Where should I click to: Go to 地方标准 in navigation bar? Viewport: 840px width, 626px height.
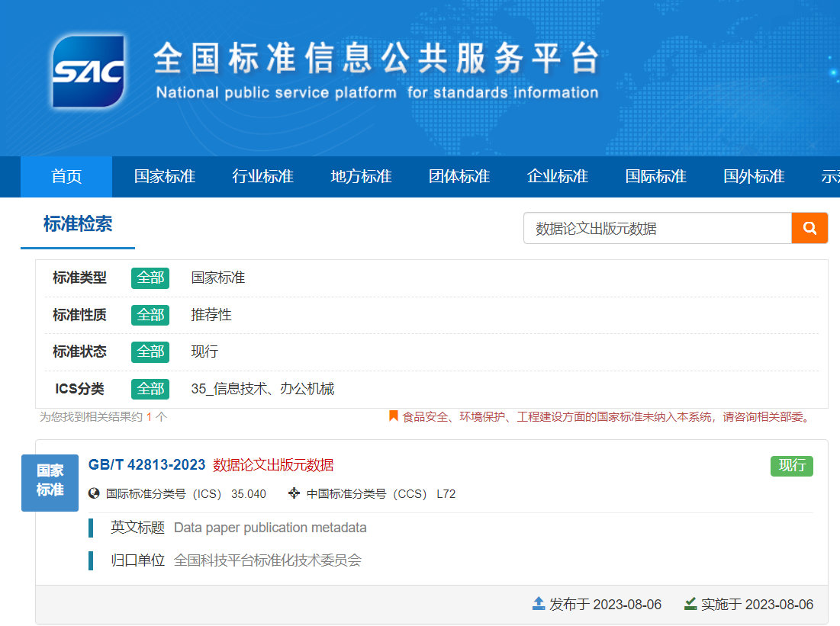[x=361, y=177]
